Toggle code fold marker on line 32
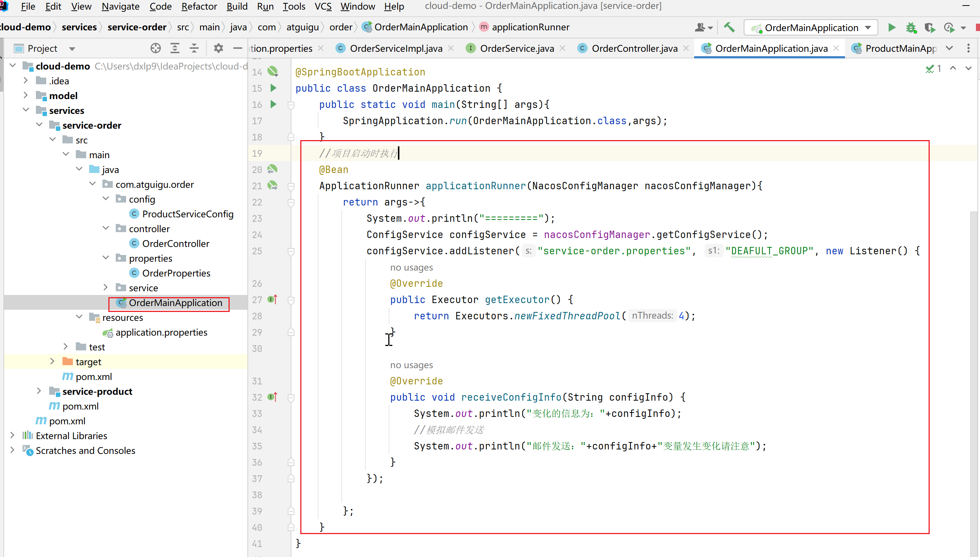This screenshot has height=557, width=980. click(x=291, y=398)
